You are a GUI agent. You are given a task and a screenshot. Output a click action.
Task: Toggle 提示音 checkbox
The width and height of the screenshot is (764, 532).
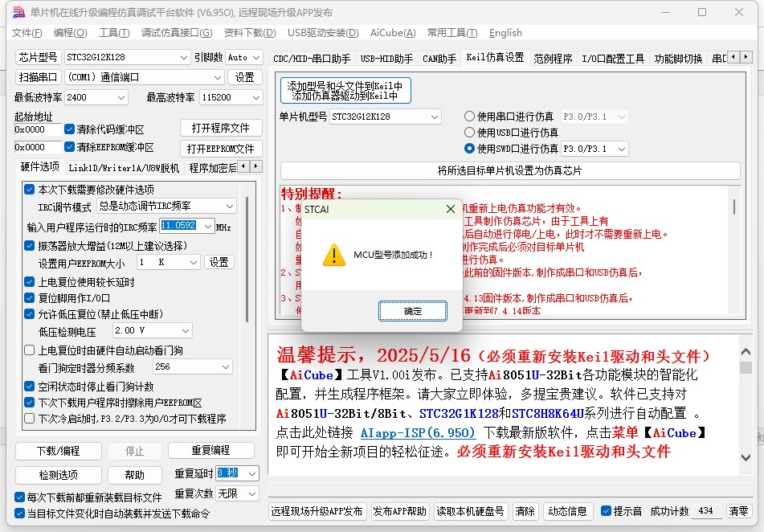606,510
